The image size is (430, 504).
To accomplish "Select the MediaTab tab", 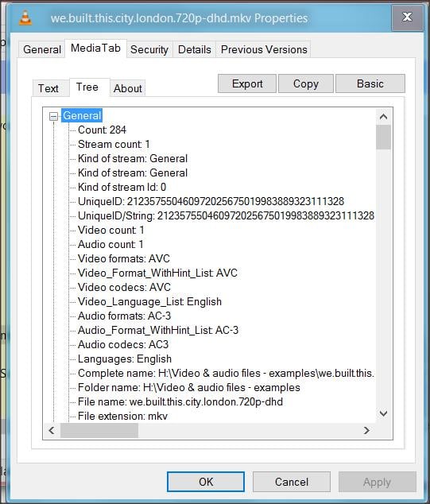I will pos(95,48).
